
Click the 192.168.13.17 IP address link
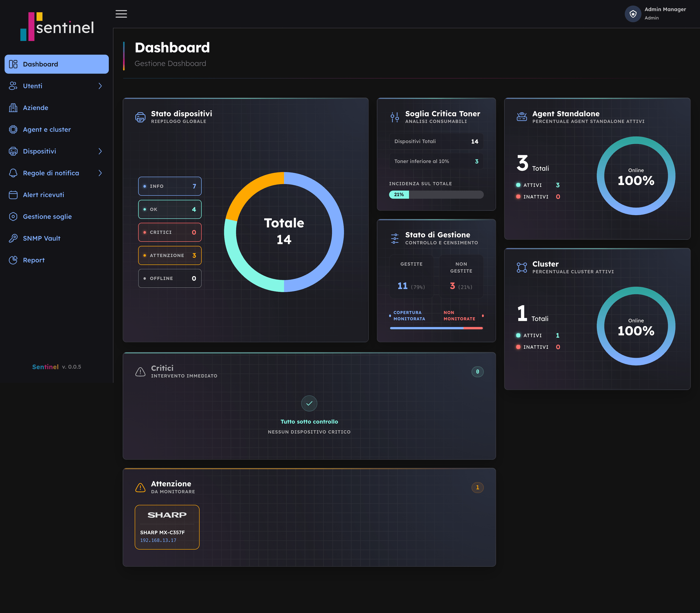(158, 540)
